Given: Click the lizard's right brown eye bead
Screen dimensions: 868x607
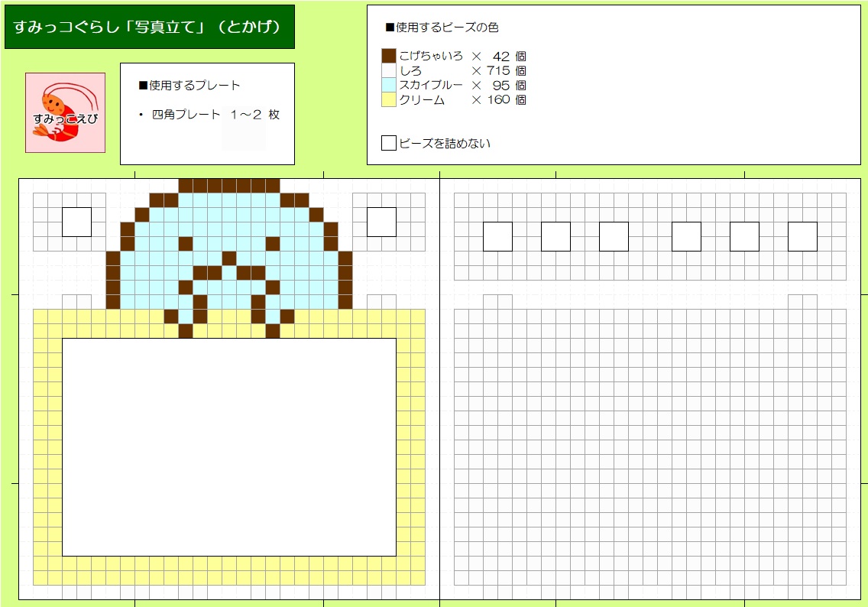Looking at the screenshot, I should coord(272,244).
